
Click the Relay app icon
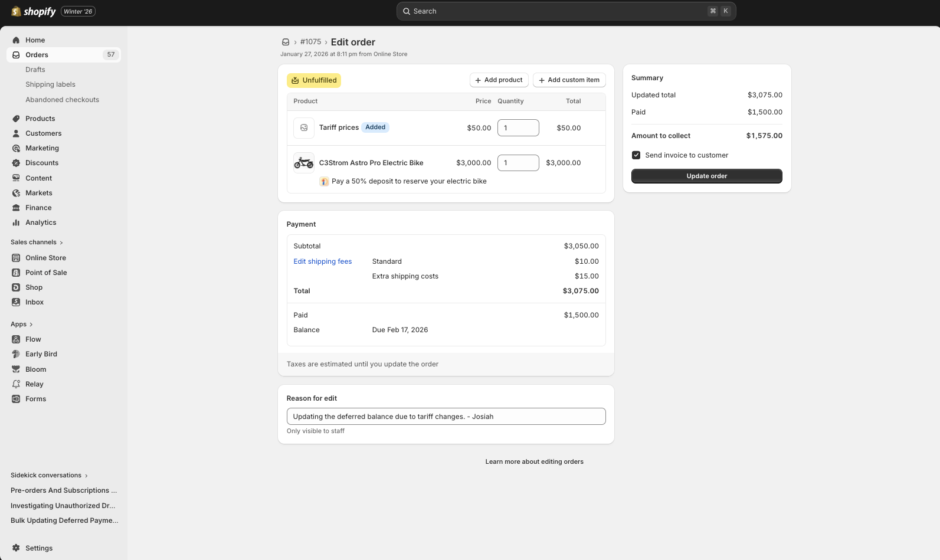(16, 384)
